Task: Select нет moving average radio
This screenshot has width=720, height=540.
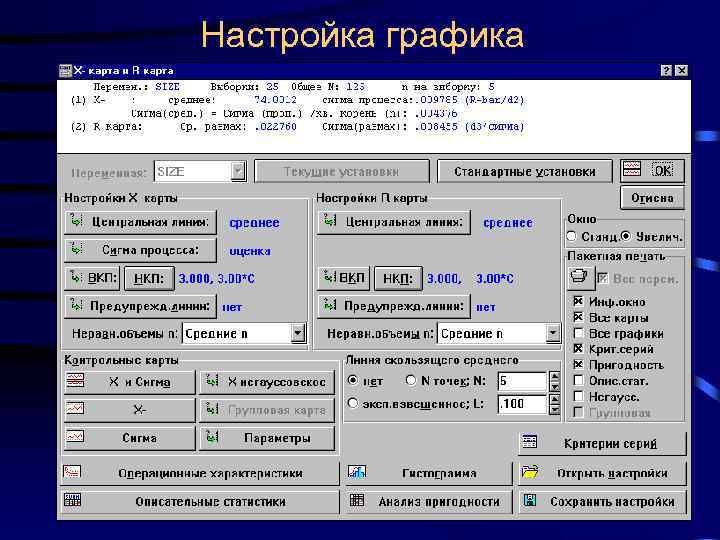Action: [x=353, y=380]
